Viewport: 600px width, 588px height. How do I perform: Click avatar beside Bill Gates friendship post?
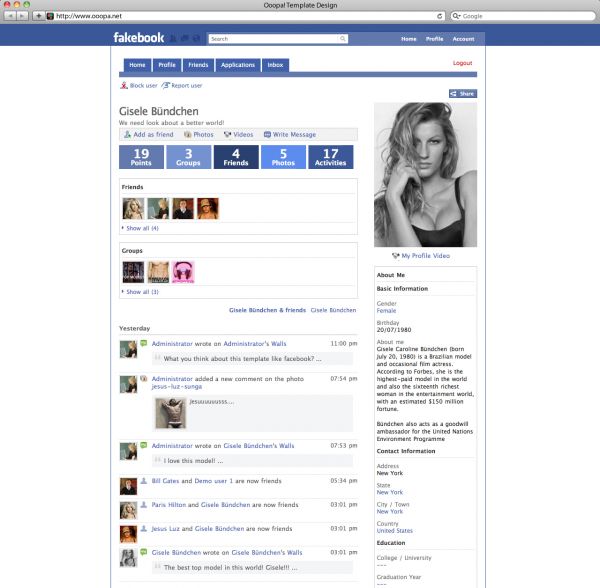pos(128,486)
